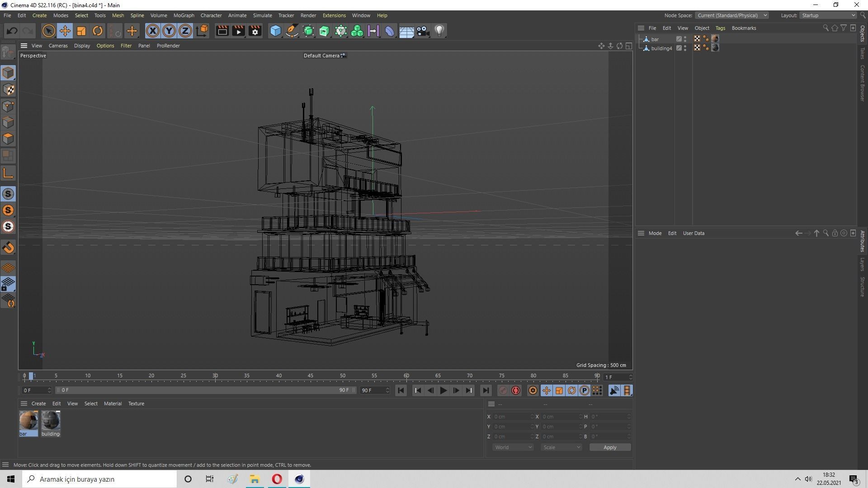Activate the Rotate tool
The image size is (868, 488).
[x=98, y=31]
